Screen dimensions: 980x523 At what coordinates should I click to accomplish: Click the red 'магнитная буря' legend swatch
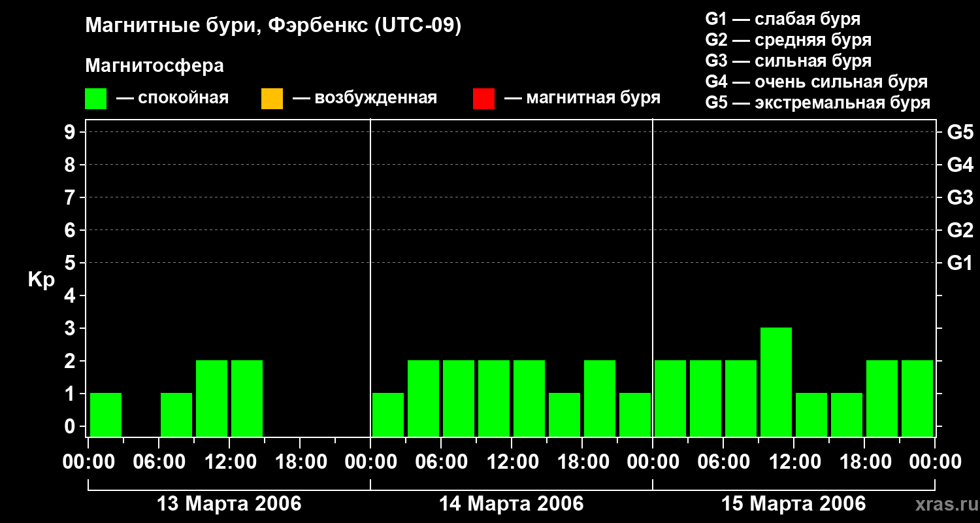click(x=483, y=99)
